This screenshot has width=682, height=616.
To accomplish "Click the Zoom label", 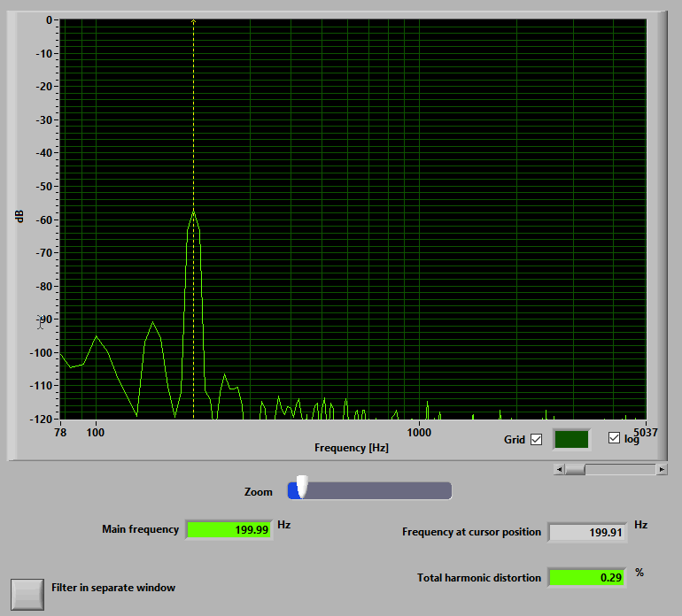I will (x=259, y=492).
